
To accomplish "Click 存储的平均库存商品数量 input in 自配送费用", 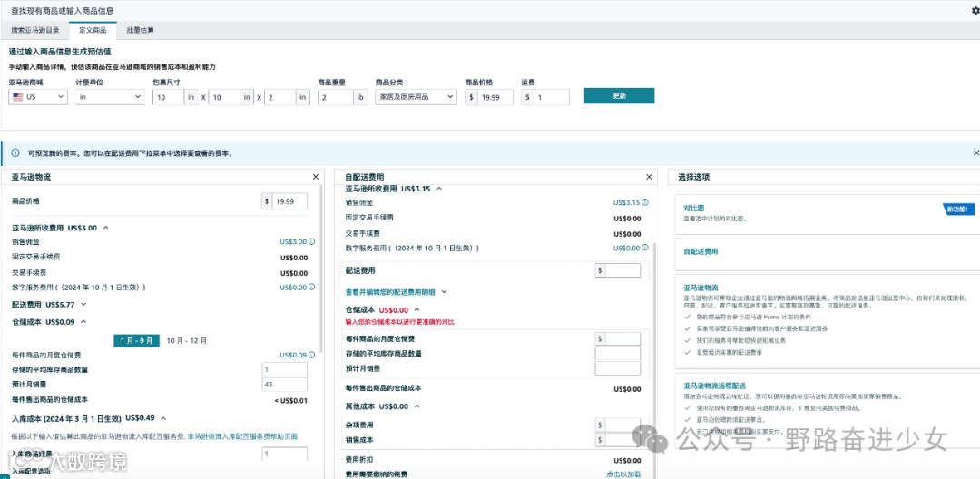I will pyautogui.click(x=618, y=354).
